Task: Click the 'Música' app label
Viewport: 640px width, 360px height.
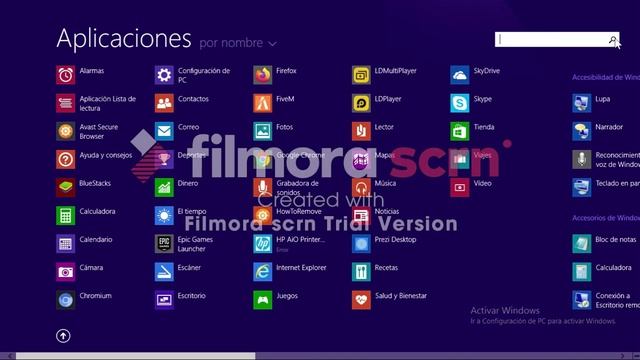Action: (x=385, y=183)
